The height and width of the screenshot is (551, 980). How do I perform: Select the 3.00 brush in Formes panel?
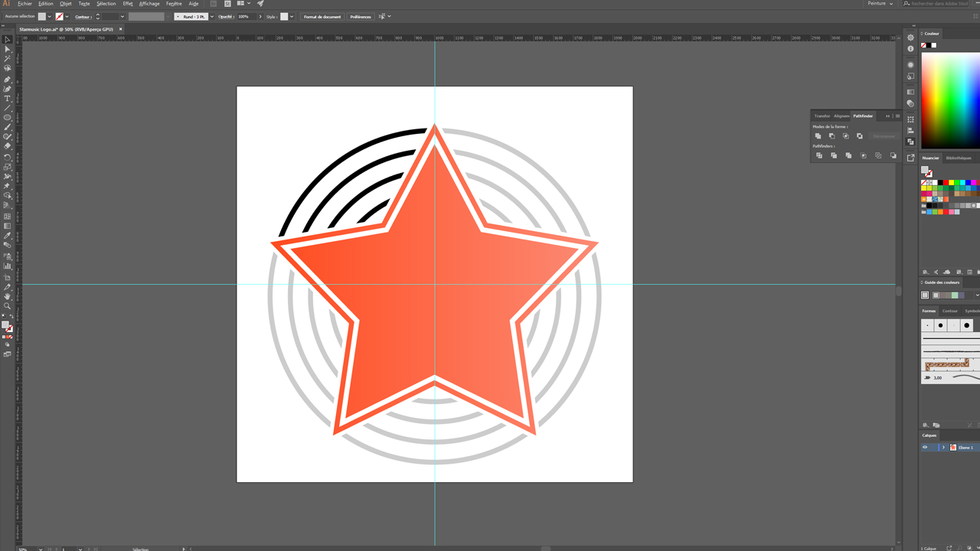[950, 377]
